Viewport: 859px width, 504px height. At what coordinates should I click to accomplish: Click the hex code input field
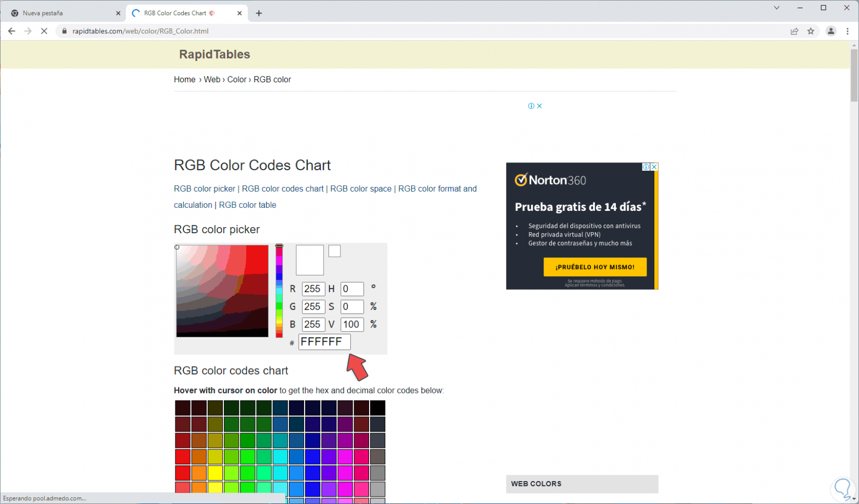click(x=324, y=342)
